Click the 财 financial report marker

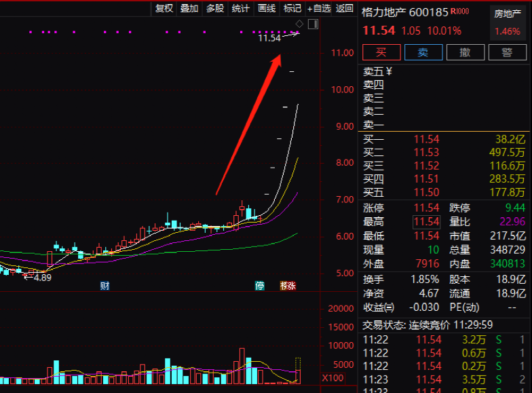104,286
